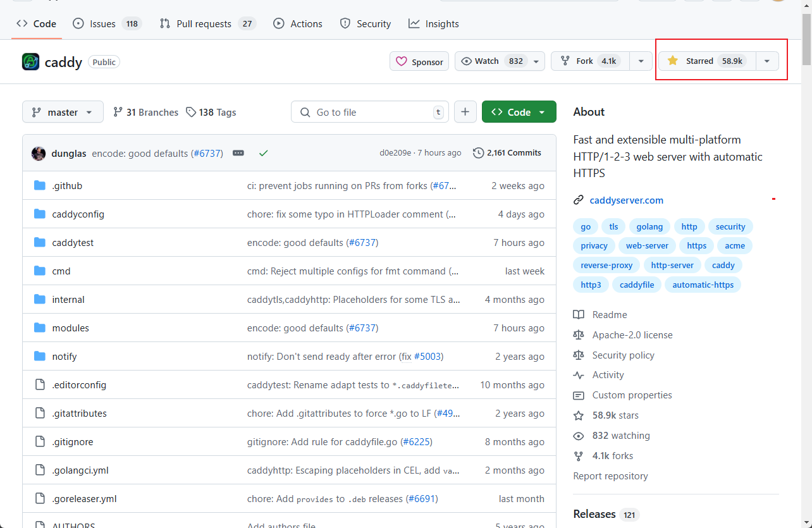Click the Sponsor heart button
The image size is (812, 528).
point(419,61)
